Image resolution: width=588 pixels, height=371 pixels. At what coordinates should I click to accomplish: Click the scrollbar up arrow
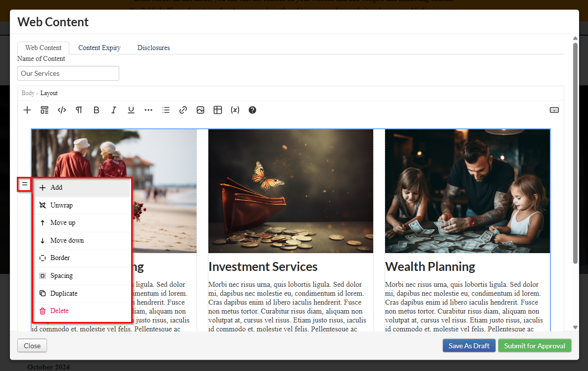pyautogui.click(x=575, y=38)
